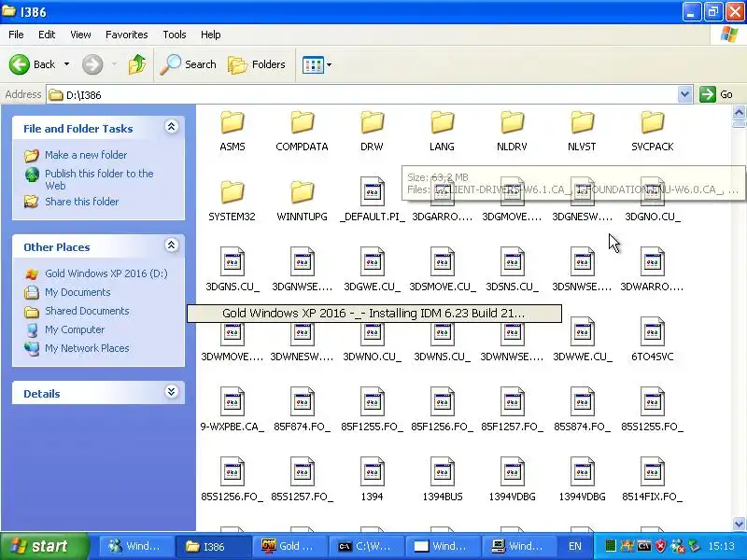
Task: Open Shared Documents link
Action: [87, 311]
